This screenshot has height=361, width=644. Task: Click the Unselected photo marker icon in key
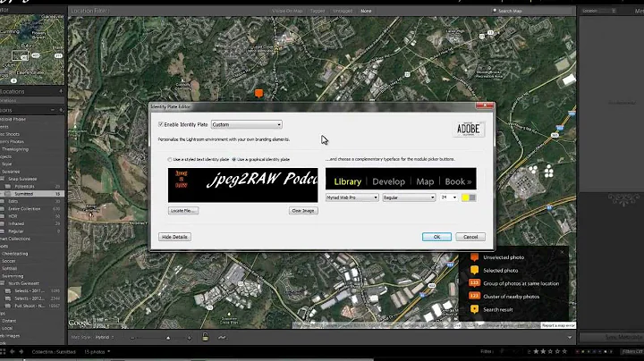[474, 257]
